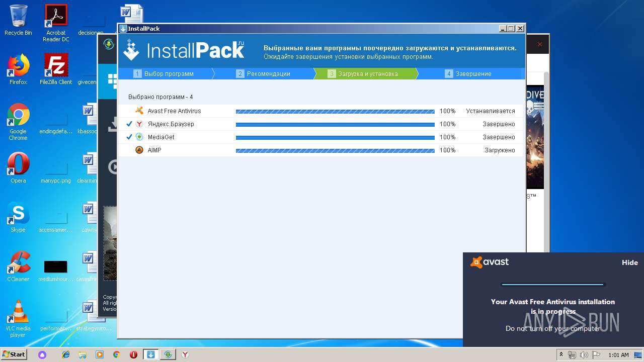This screenshot has height=362, width=644.
Task: Open the Action Center flag icon
Action: 596,354
